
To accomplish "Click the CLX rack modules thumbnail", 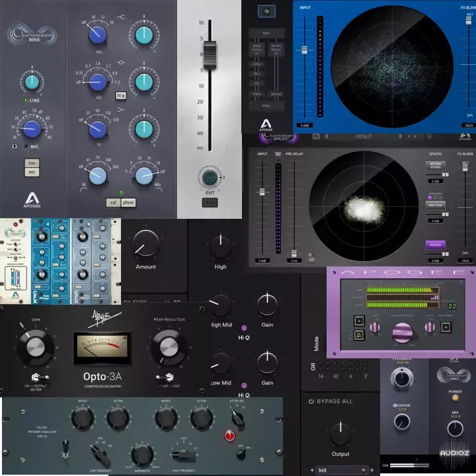I will (60, 261).
